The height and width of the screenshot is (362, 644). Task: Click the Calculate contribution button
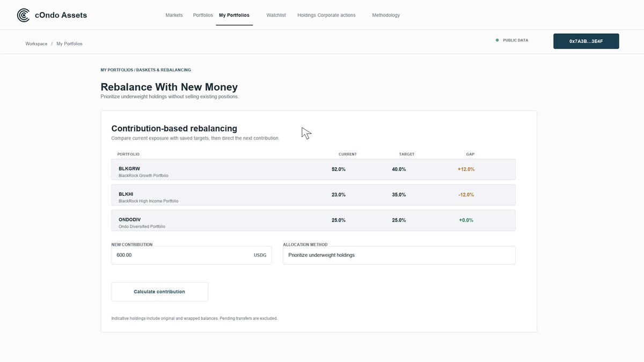click(159, 292)
